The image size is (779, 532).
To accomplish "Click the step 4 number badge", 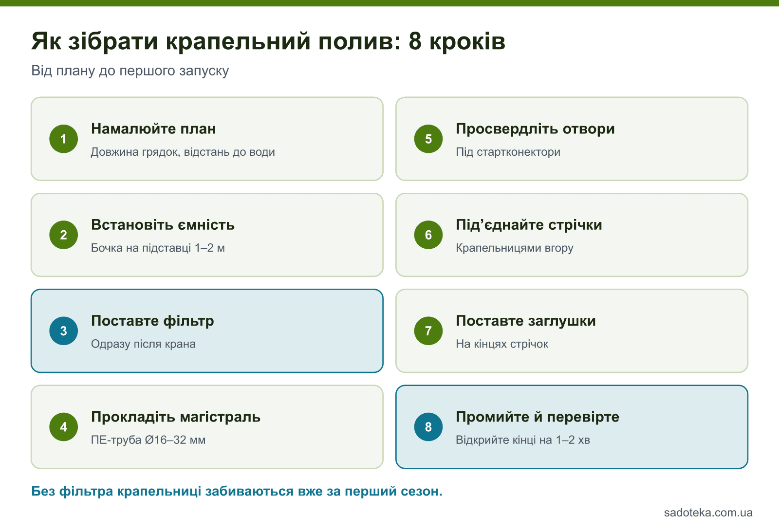I will pos(64,427).
